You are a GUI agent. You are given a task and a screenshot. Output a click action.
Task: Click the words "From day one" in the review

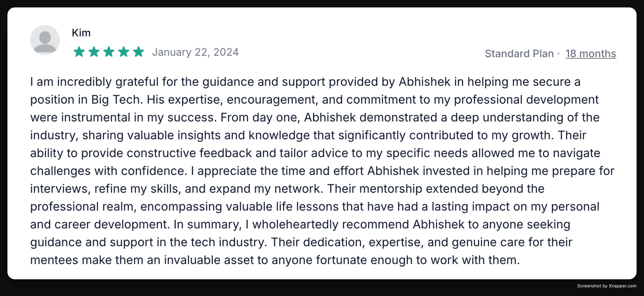[260, 118]
